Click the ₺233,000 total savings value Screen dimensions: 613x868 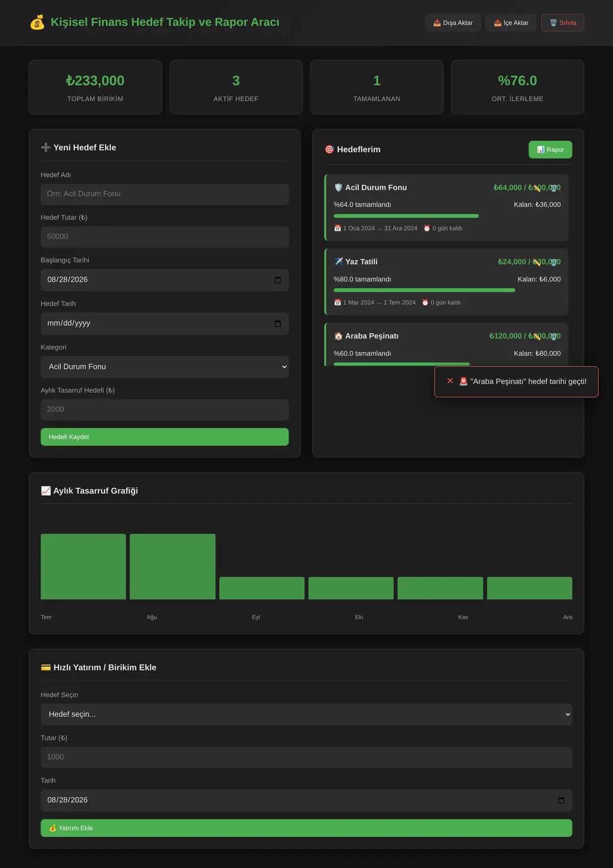coord(95,81)
